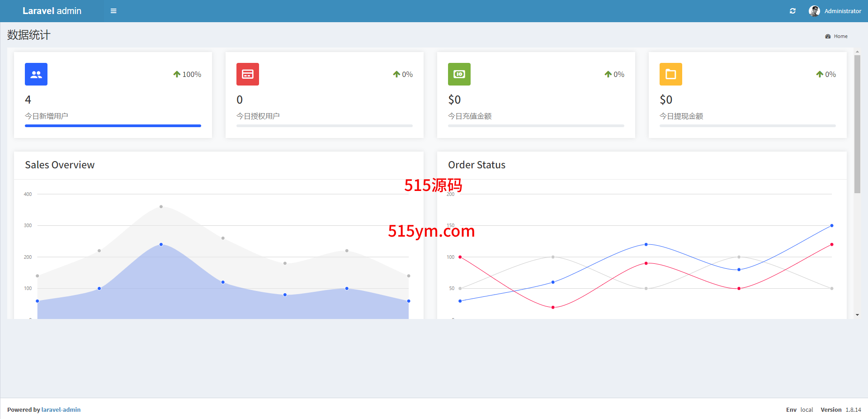
Task: Open the laravel-admin footer link
Action: pos(61,409)
